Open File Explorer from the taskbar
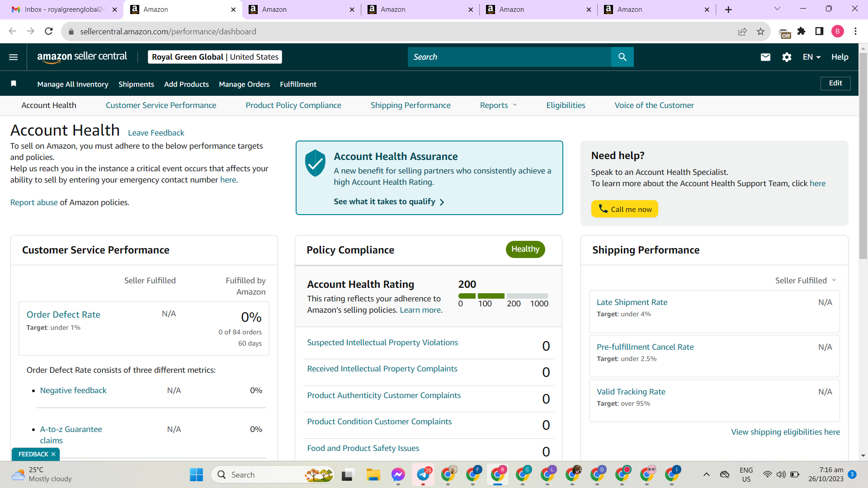868x488 pixels. tap(373, 474)
